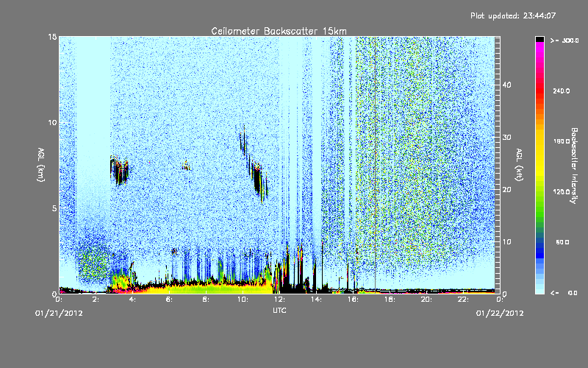Click the '240.0' colorbar value

pos(562,91)
